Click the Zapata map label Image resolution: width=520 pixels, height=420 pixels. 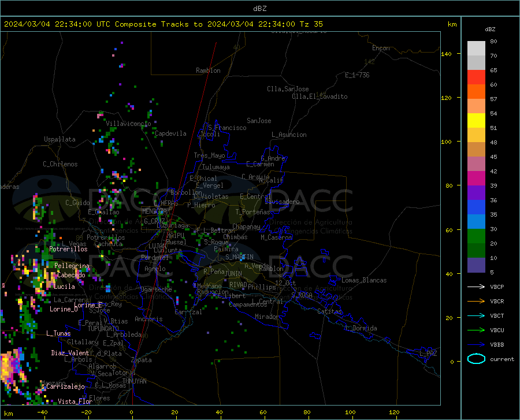[142, 360]
